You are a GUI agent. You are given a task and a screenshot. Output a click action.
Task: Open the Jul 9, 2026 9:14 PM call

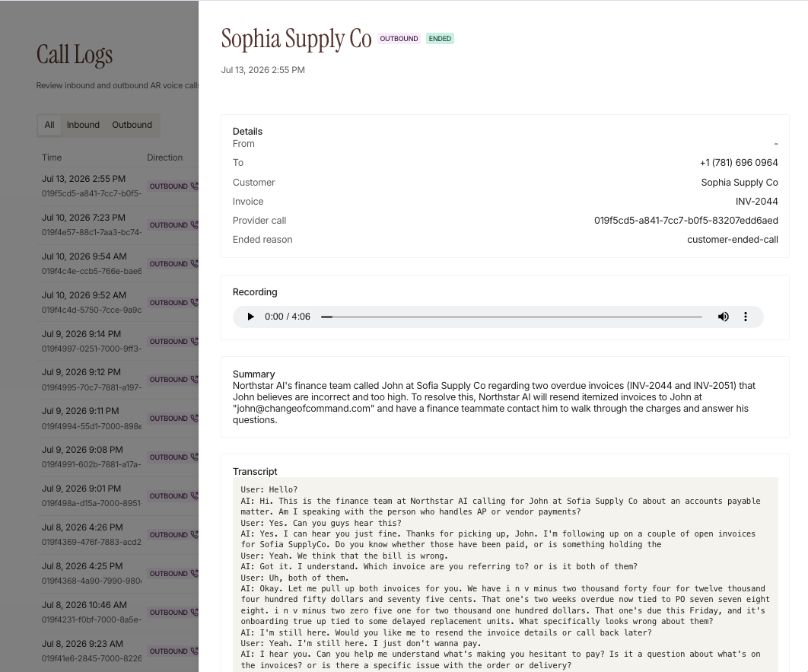[117, 341]
